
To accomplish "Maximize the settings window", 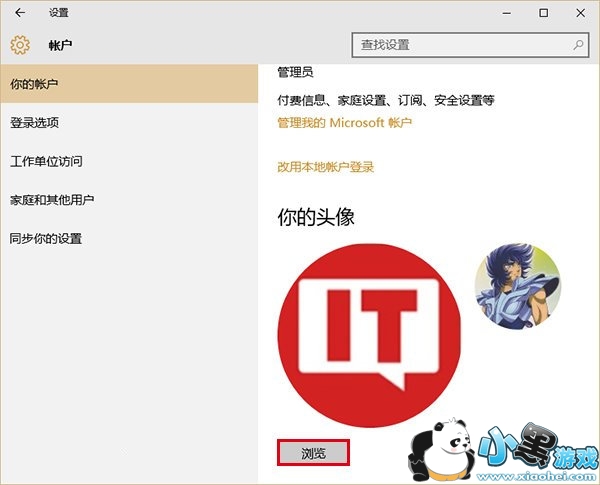I will 543,13.
